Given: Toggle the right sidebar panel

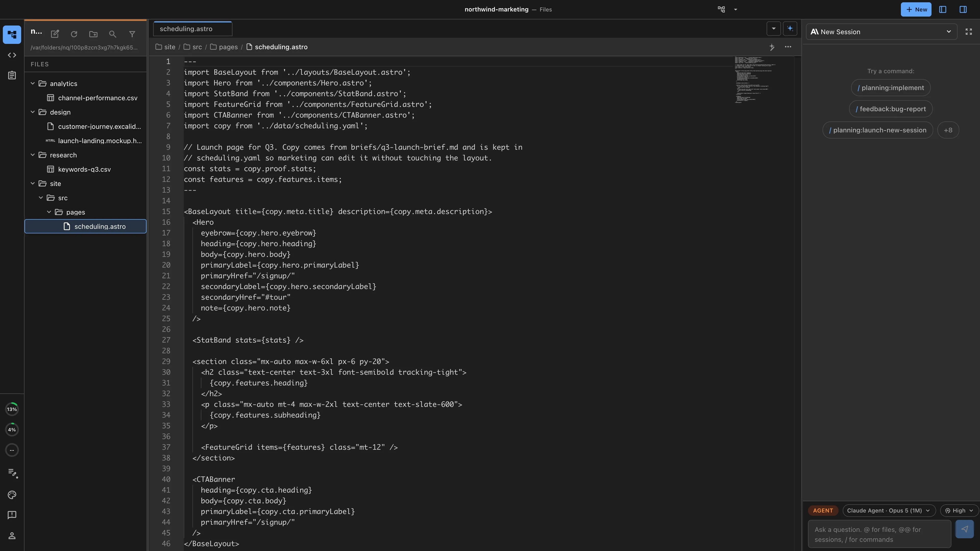Looking at the screenshot, I should [x=963, y=9].
